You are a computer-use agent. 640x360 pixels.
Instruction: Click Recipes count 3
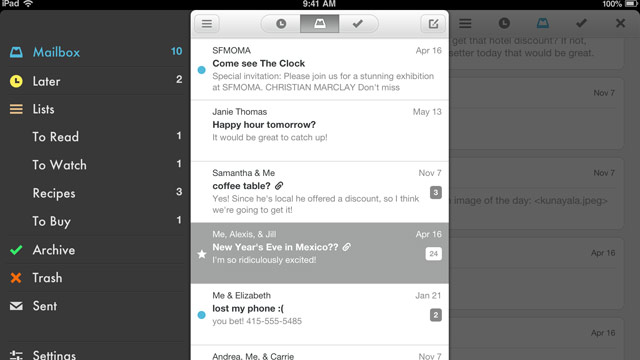click(x=179, y=191)
